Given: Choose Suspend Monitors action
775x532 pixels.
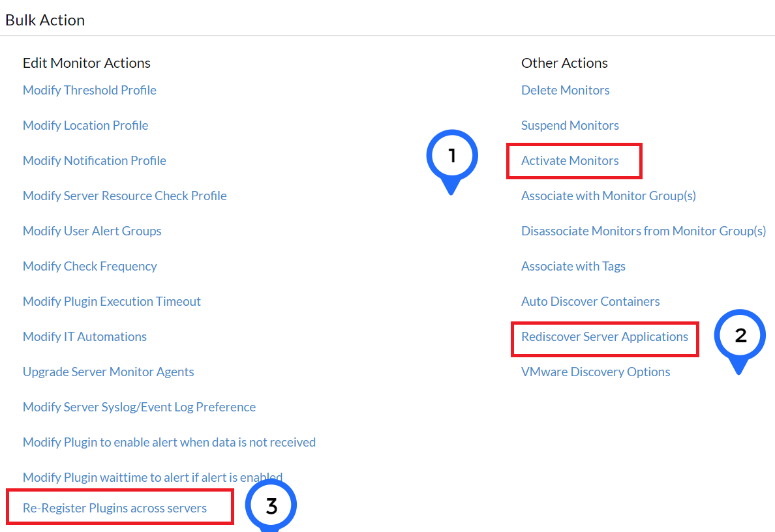Looking at the screenshot, I should [x=570, y=125].
